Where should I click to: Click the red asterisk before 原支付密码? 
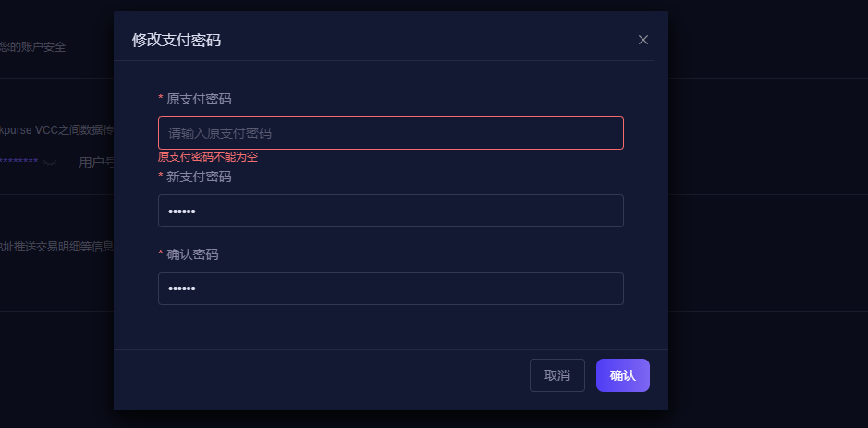point(161,99)
